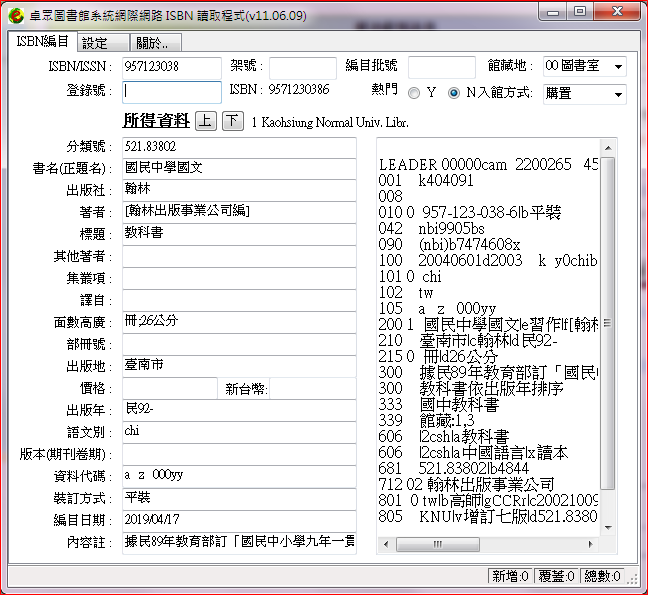Image resolution: width=648 pixels, height=595 pixels.
Task: Open the 設定 tab
Action: (x=103, y=43)
